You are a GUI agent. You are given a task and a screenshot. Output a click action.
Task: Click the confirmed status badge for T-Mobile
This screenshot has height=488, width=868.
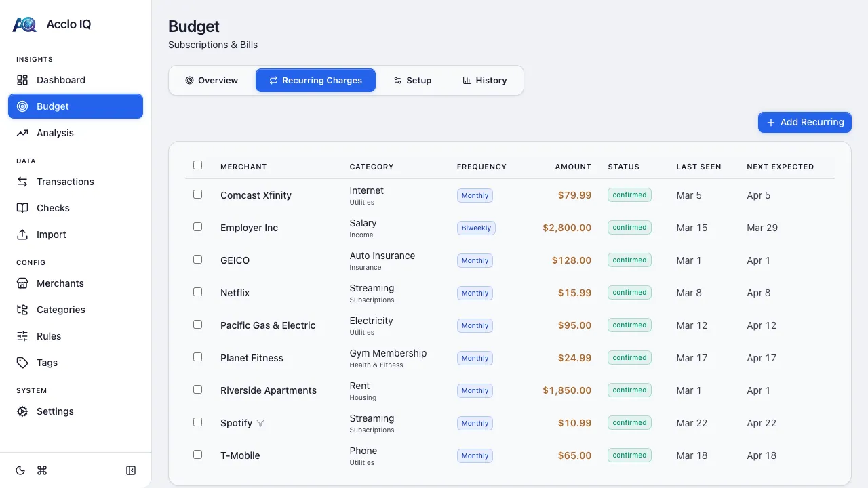(629, 455)
